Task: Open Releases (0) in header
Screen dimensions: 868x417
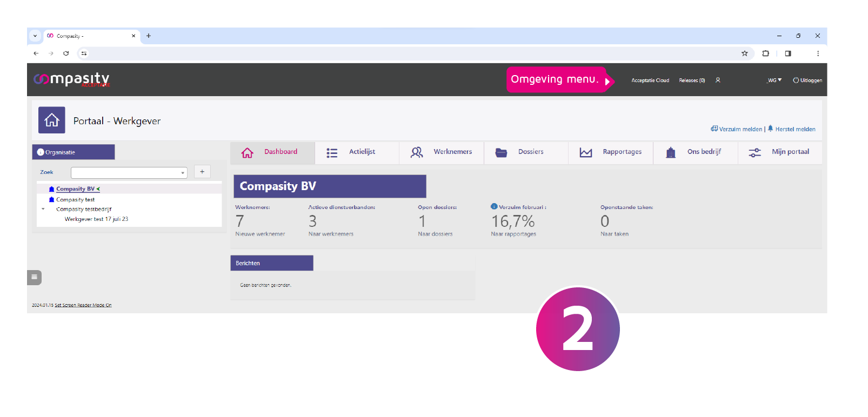Action: 692,80
